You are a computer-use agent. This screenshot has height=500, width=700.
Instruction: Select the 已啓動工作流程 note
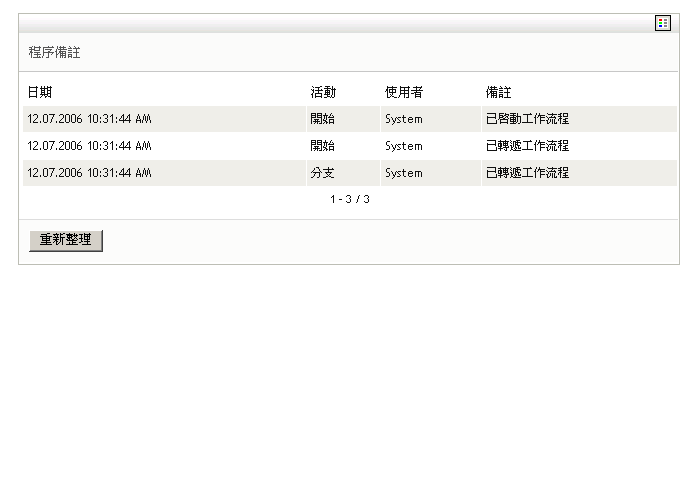click(x=527, y=119)
